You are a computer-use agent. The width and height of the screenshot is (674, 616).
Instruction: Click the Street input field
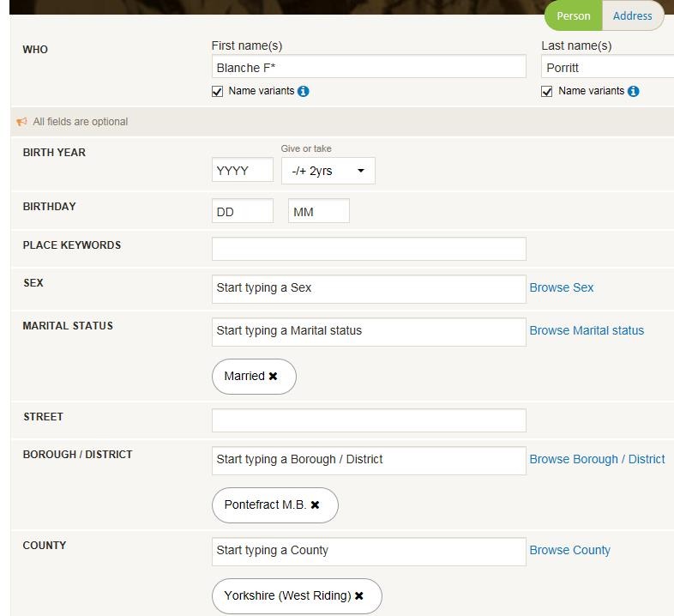(x=369, y=420)
